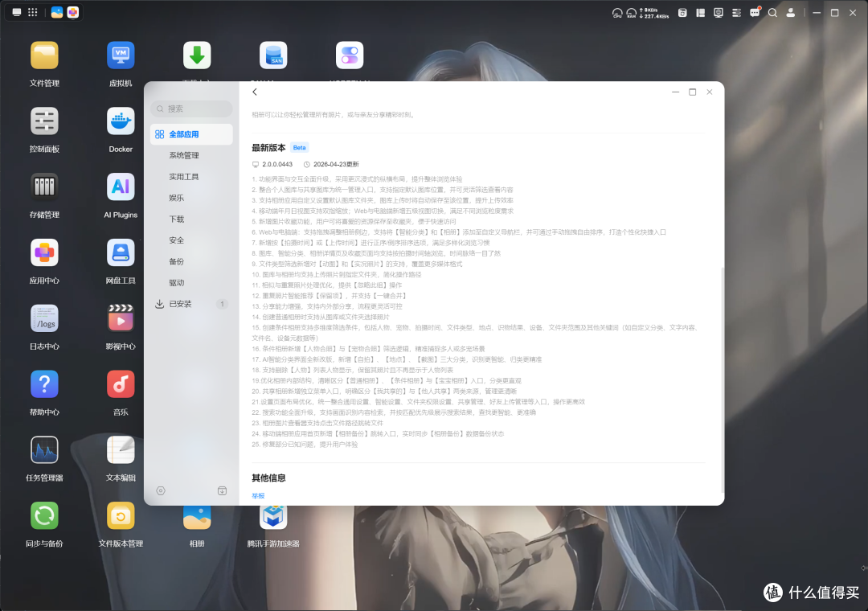Open manual install icon in sidebar bottom

click(x=222, y=490)
